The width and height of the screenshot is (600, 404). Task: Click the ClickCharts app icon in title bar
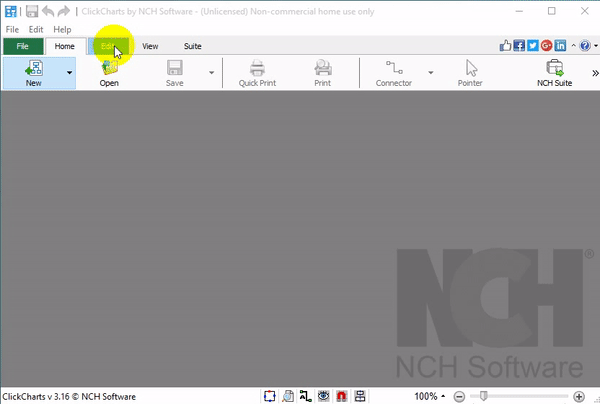tap(11, 11)
